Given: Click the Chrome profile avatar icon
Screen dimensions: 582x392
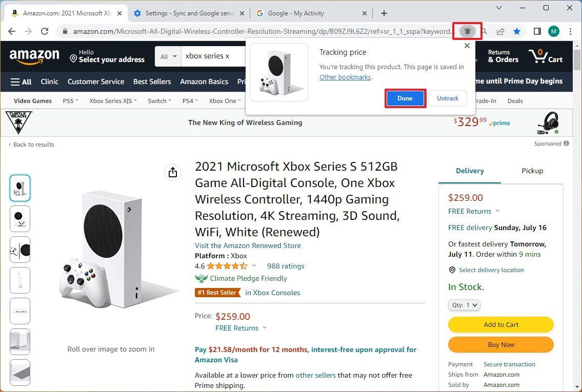Looking at the screenshot, I should point(554,31).
